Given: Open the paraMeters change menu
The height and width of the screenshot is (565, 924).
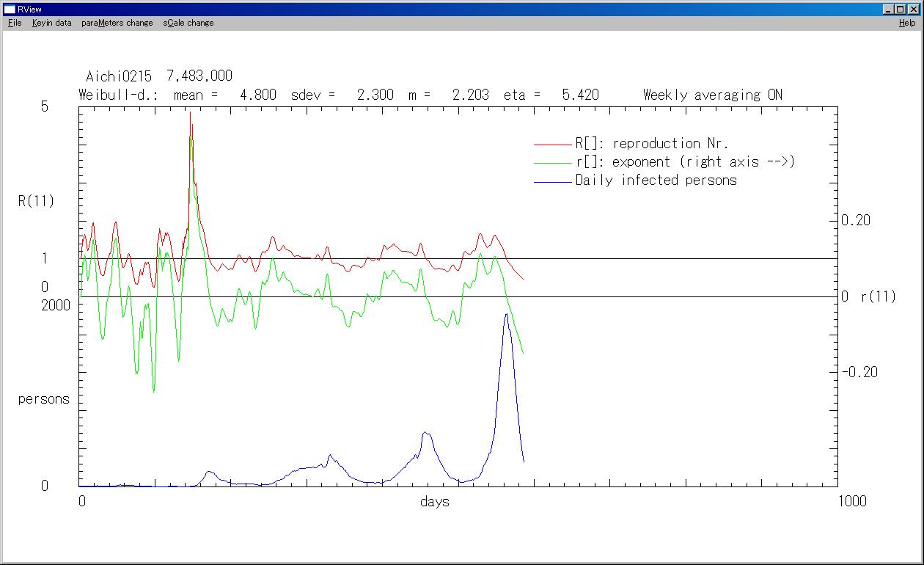Looking at the screenshot, I should tap(117, 23).
